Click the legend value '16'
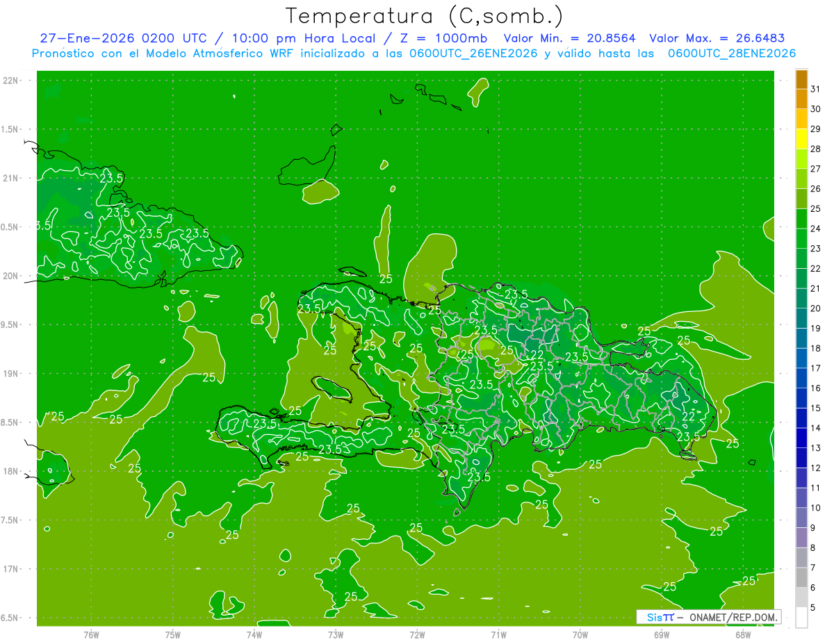The image size is (834, 644). pyautogui.click(x=816, y=388)
